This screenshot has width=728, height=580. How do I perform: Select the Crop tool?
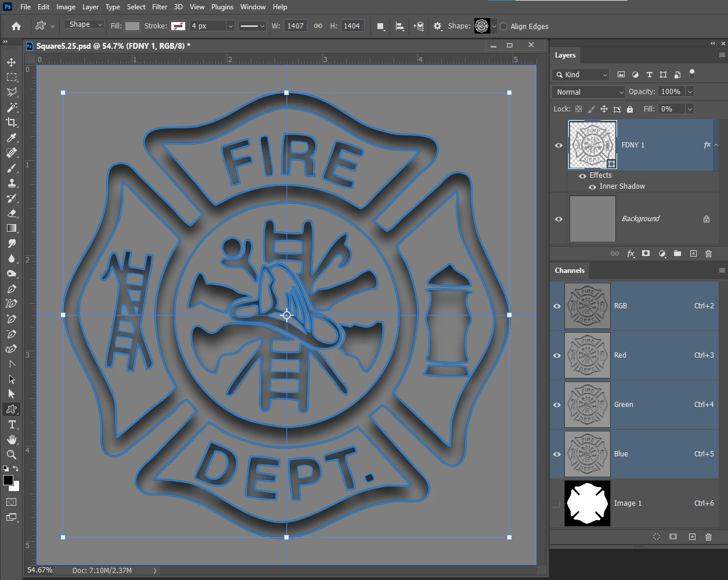[11, 123]
